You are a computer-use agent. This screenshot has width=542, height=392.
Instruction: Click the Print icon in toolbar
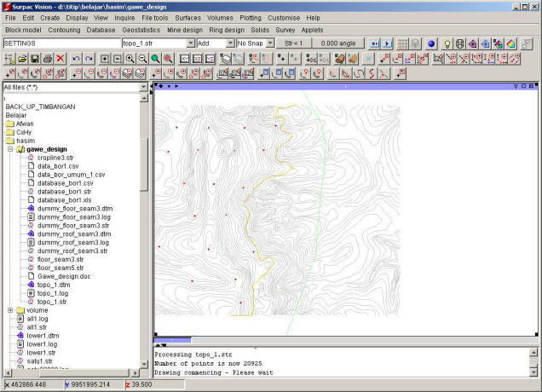pyautogui.click(x=47, y=58)
